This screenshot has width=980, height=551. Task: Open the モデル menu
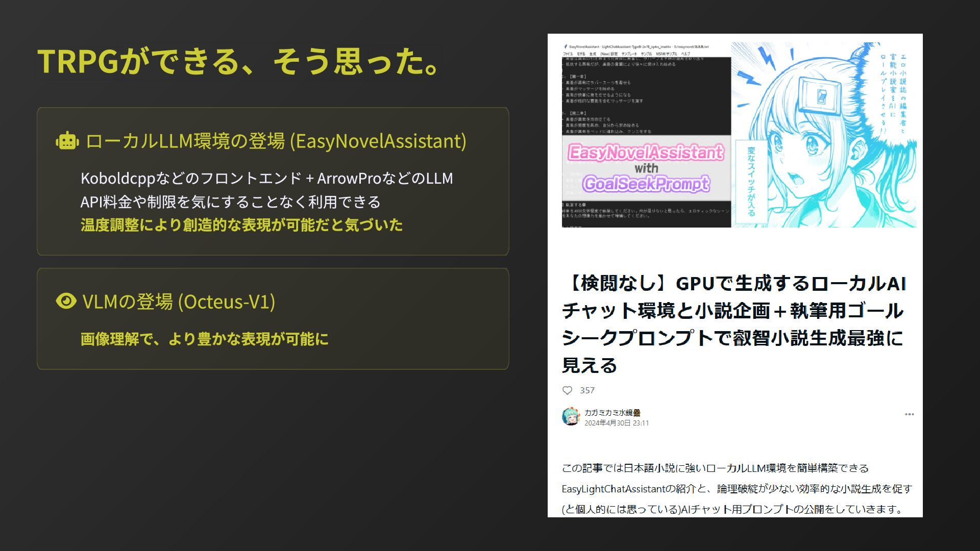(x=581, y=54)
